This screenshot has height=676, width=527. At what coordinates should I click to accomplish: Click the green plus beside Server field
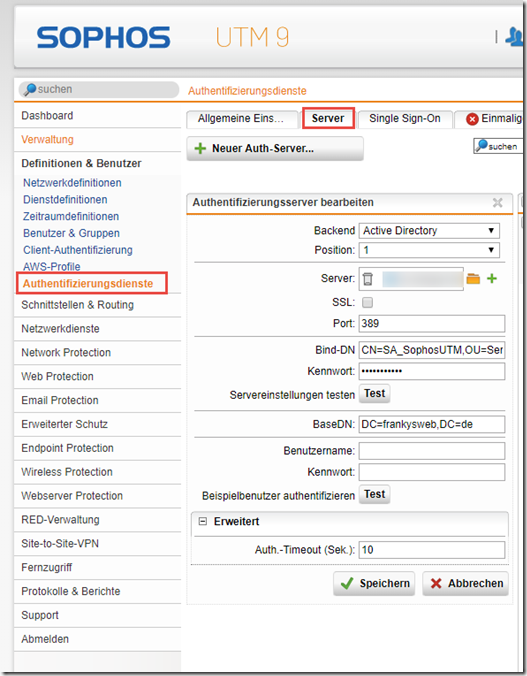coord(492,279)
